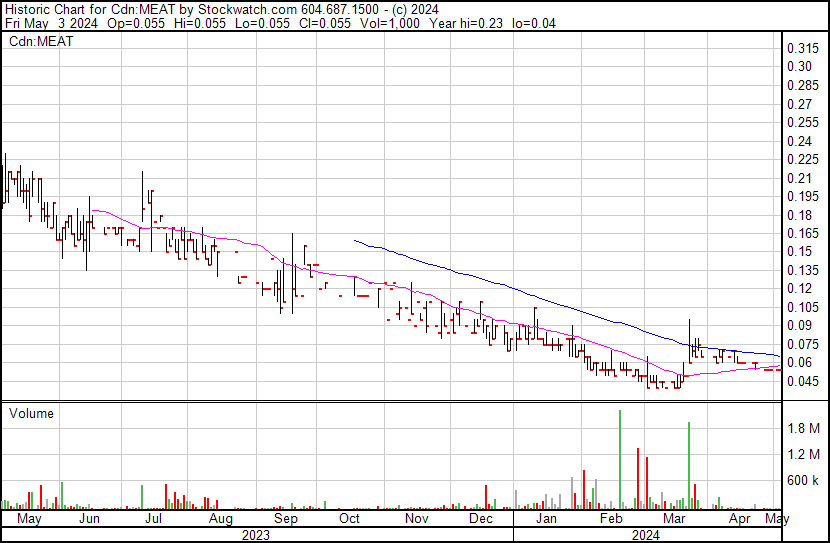Click the '600 k' volume axis label
The width and height of the screenshot is (830, 543).
804,480
